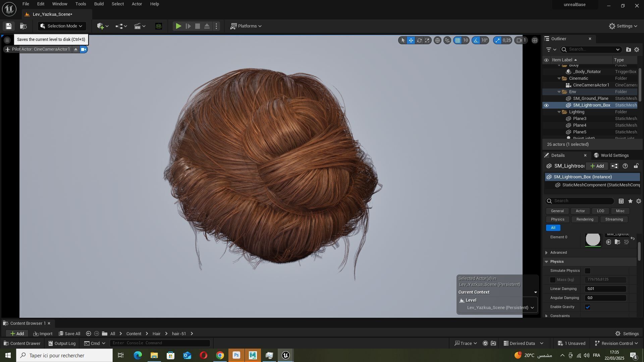Open the Build menu
Viewport: 644px width, 362px height.
[x=99, y=4]
